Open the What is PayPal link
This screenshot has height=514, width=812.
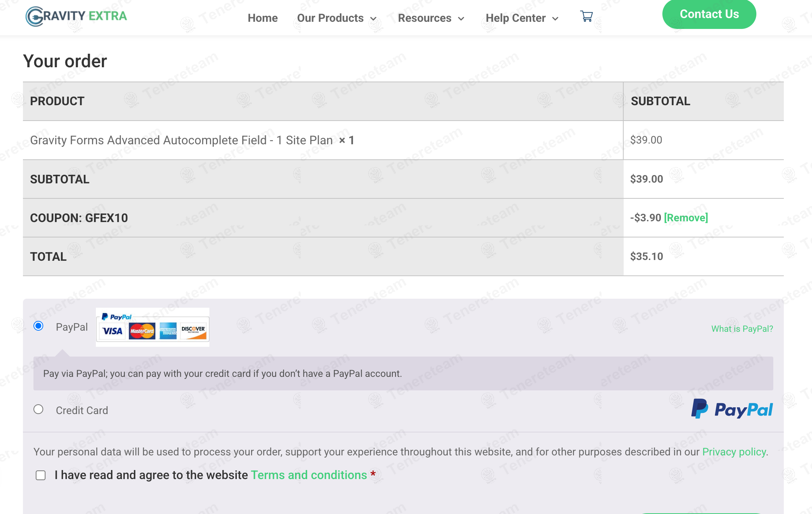pos(742,329)
